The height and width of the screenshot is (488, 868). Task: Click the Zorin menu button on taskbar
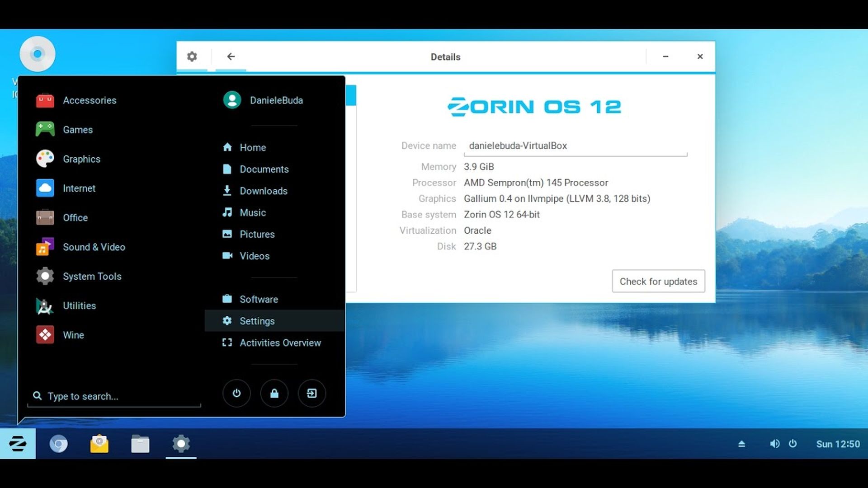click(18, 444)
